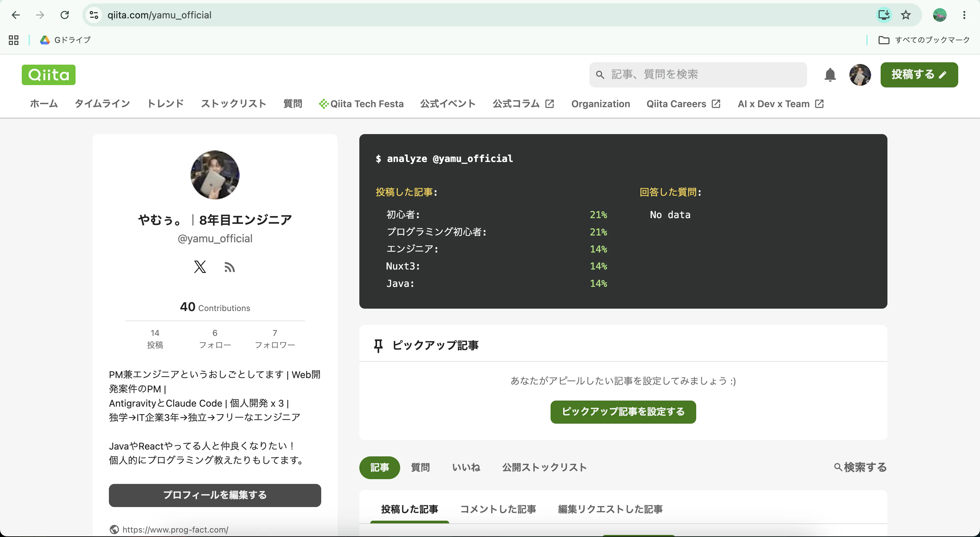This screenshot has width=980, height=537.
Task: Open site information icon in address bar
Action: [94, 15]
